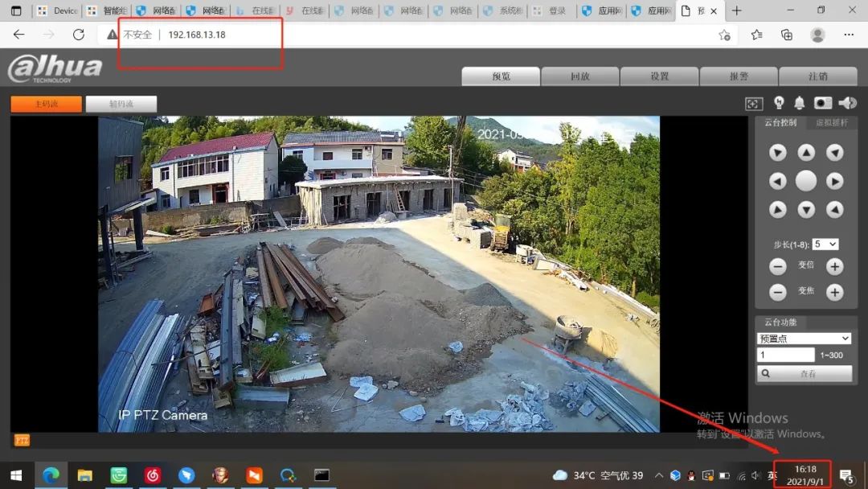Click the preset number input field
This screenshot has width=868, height=489.
(785, 355)
